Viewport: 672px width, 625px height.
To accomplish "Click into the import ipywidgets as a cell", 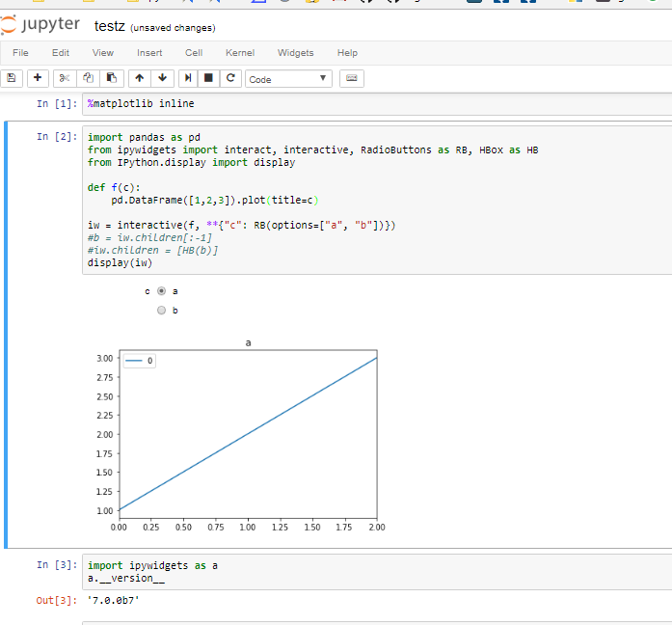I will 377,572.
